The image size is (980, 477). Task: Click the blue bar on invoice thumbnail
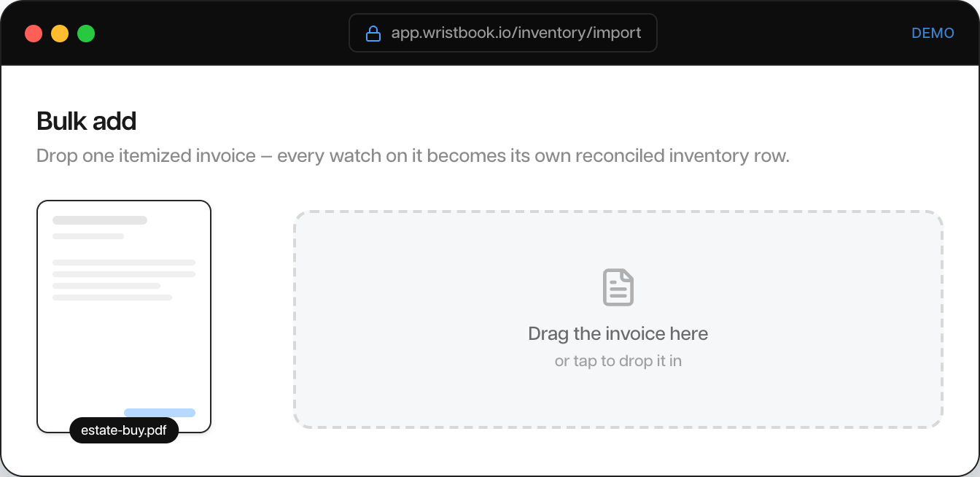pyautogui.click(x=160, y=413)
